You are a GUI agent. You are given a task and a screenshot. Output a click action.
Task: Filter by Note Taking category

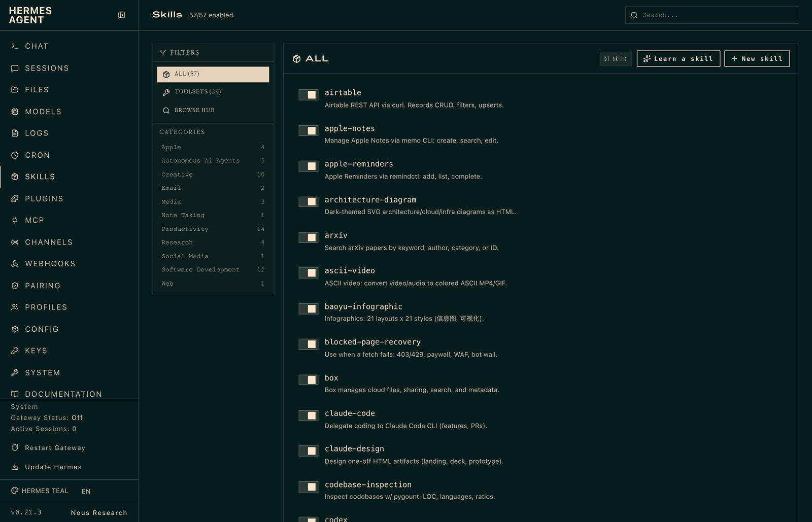tap(213, 215)
